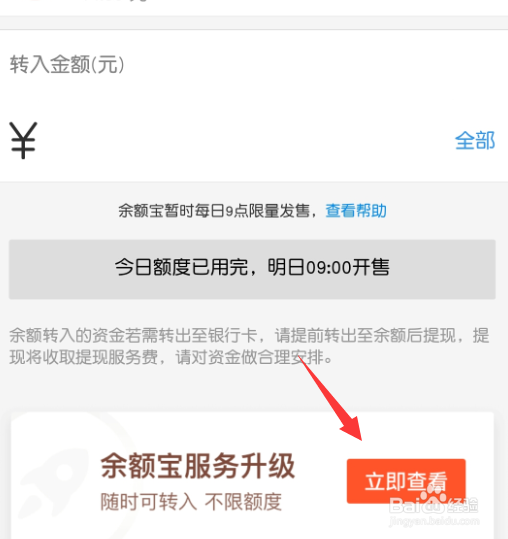Click the 经验 watermark label
The image size is (508, 539).
463,505
